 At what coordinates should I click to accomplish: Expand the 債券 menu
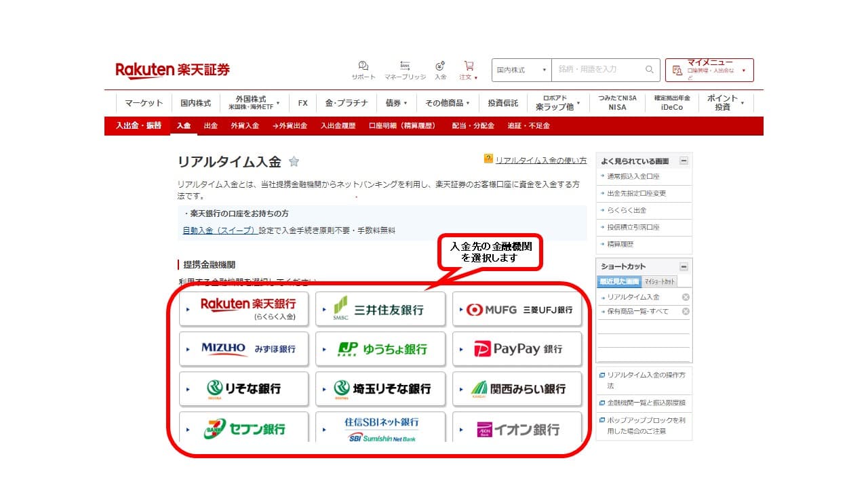click(x=397, y=103)
